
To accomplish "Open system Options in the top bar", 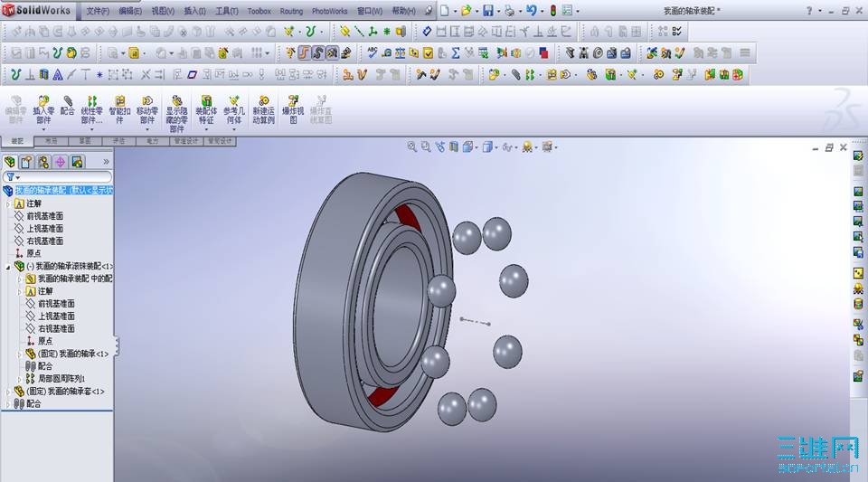I will click(567, 10).
